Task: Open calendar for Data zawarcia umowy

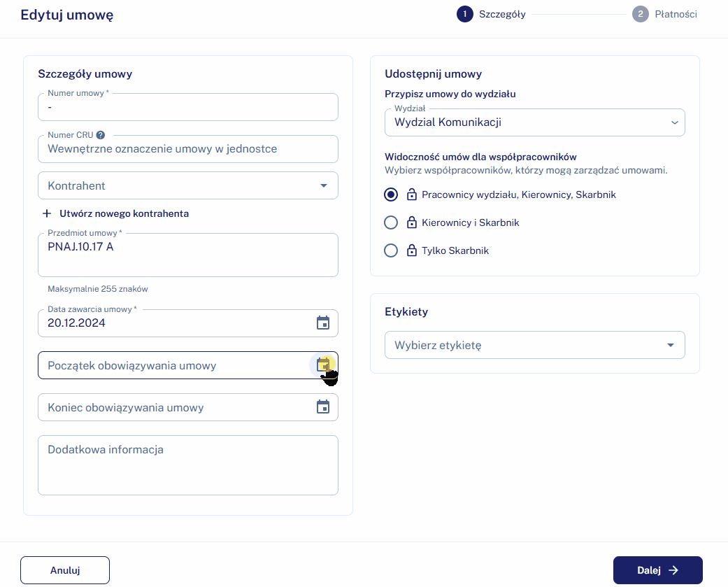Action: click(x=322, y=323)
